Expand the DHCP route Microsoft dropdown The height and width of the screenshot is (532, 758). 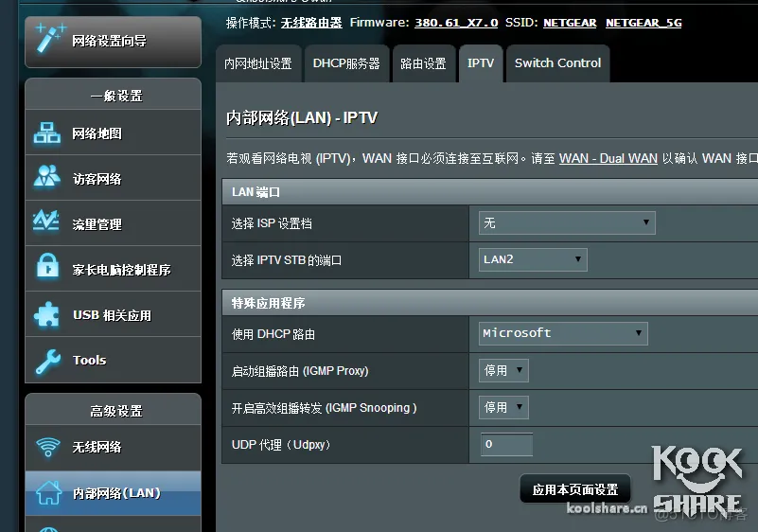tap(563, 333)
